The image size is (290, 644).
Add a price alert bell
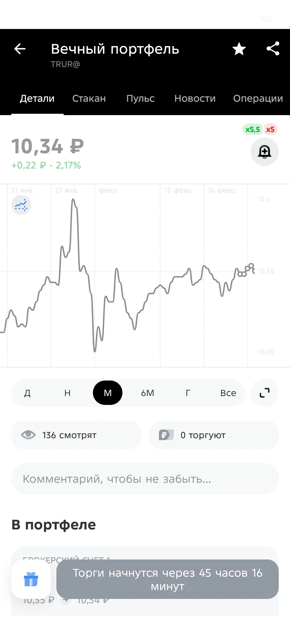[264, 152]
